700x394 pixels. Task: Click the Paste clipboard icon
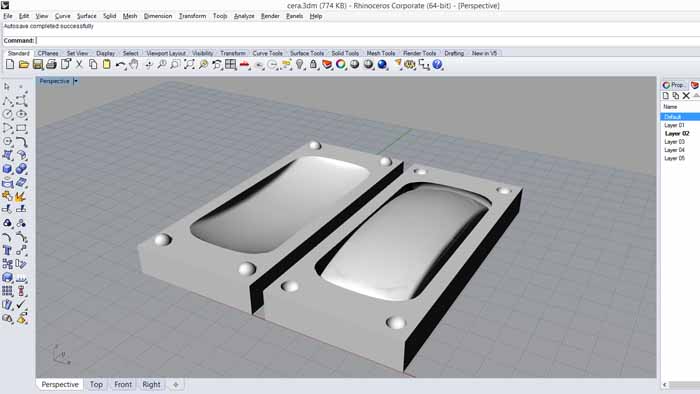pos(106,65)
